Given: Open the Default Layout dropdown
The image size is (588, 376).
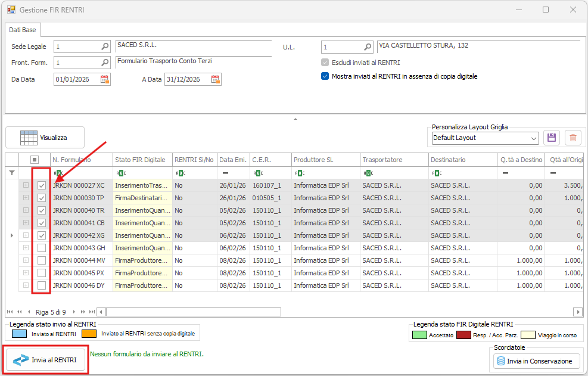Looking at the screenshot, I should [533, 138].
